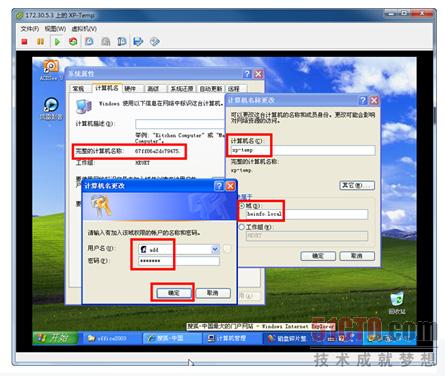This screenshot has width=445, height=376.
Task: Open the Recycle Bin desktop icon
Action: pyautogui.click(x=397, y=303)
